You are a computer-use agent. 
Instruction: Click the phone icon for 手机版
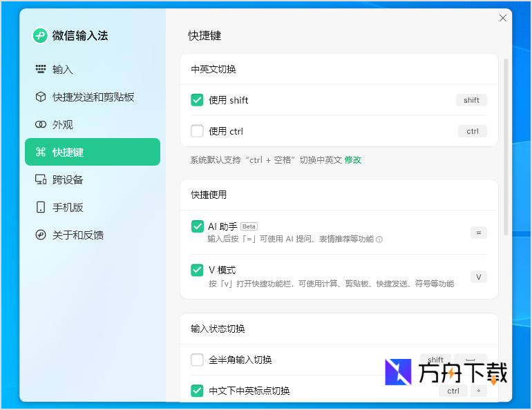[41, 207]
